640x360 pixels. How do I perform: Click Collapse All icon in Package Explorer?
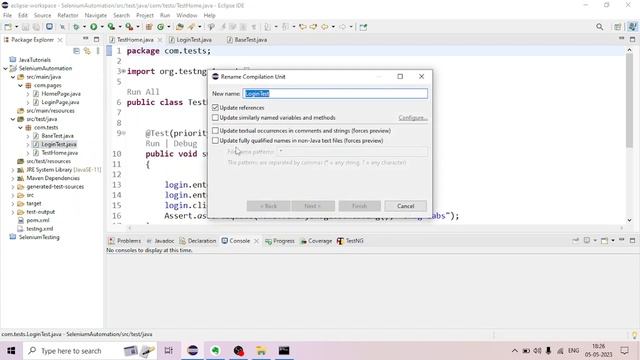point(76,51)
